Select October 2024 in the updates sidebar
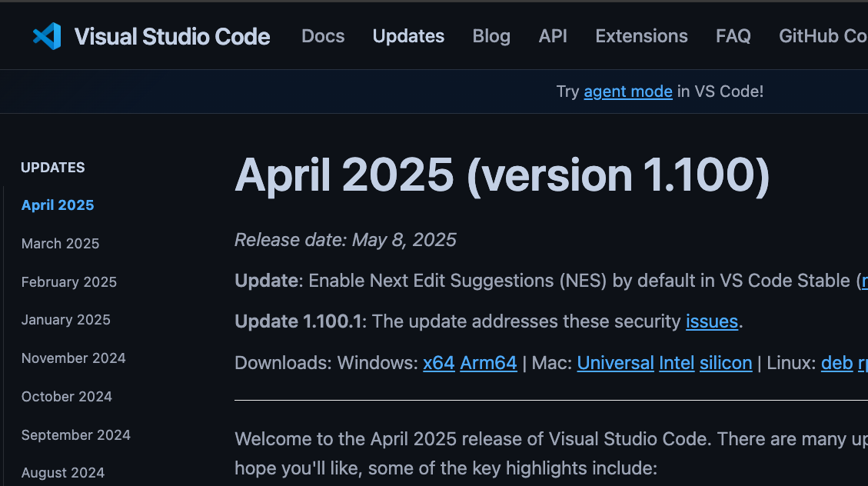This screenshot has height=486, width=868. (x=66, y=397)
